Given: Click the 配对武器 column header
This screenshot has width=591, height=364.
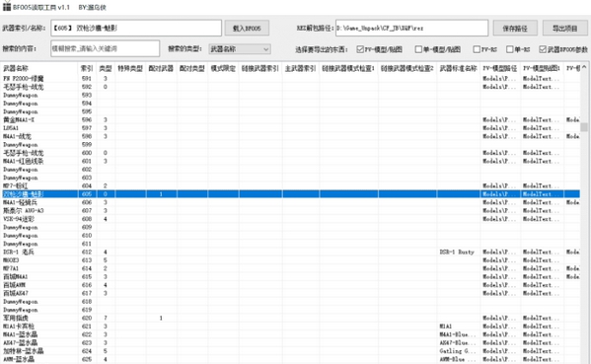Looking at the screenshot, I should click(x=162, y=68).
